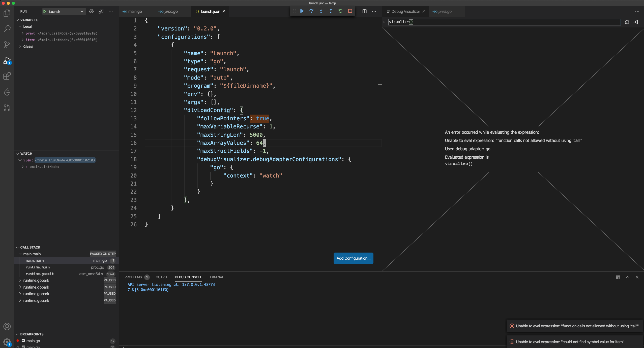The image size is (644, 348).
Task: Open the Launch configuration dropdown
Action: (82, 11)
